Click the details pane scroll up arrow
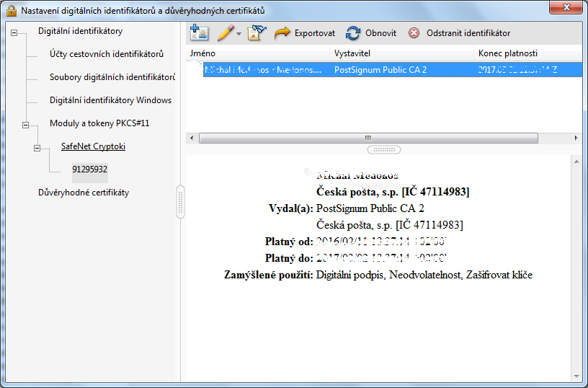Image resolution: width=588 pixels, height=388 pixels. tap(576, 162)
